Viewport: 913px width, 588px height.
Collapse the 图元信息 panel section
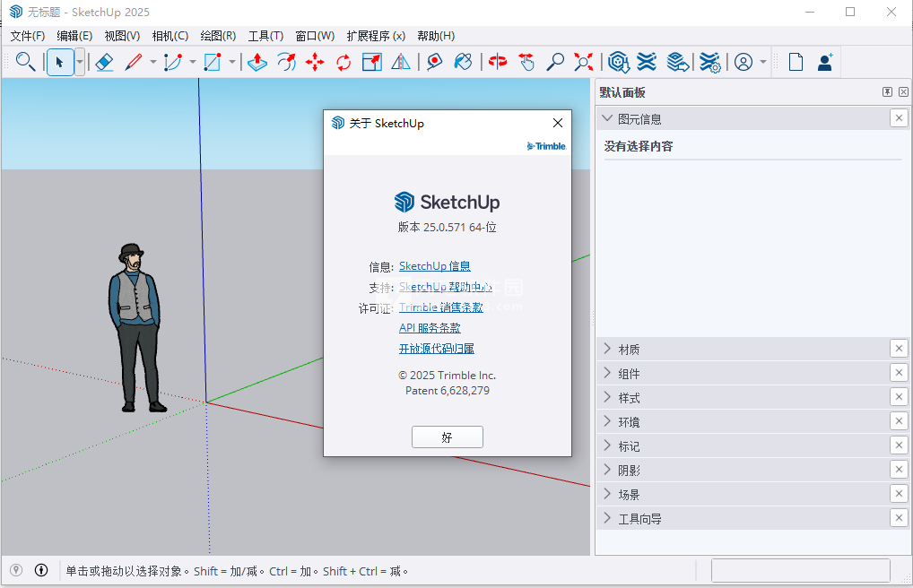click(607, 118)
